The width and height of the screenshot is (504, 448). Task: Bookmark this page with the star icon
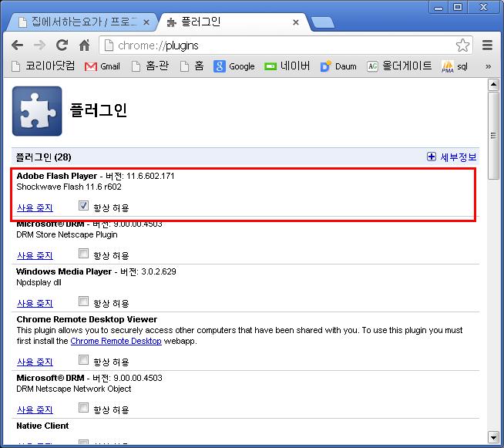pos(462,45)
